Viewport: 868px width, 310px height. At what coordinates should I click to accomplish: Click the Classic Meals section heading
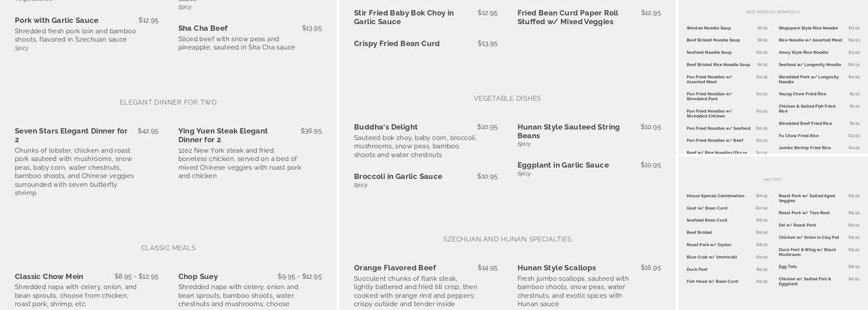[x=168, y=248]
